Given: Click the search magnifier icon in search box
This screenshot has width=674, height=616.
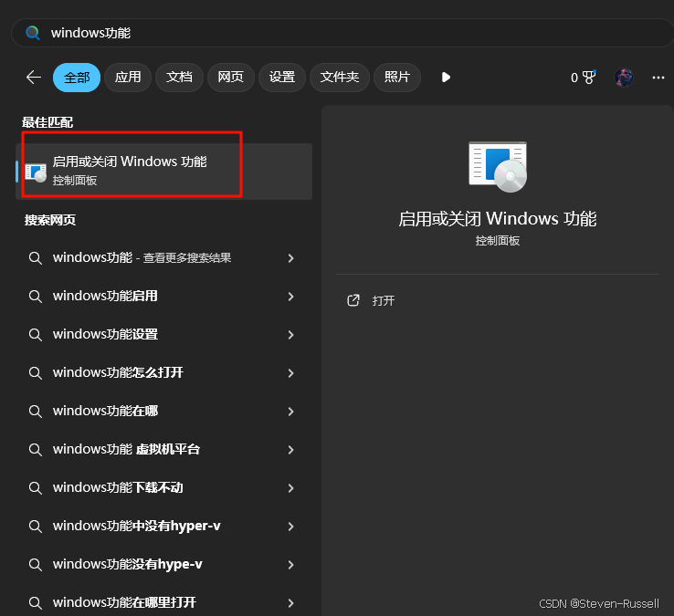Looking at the screenshot, I should point(33,33).
